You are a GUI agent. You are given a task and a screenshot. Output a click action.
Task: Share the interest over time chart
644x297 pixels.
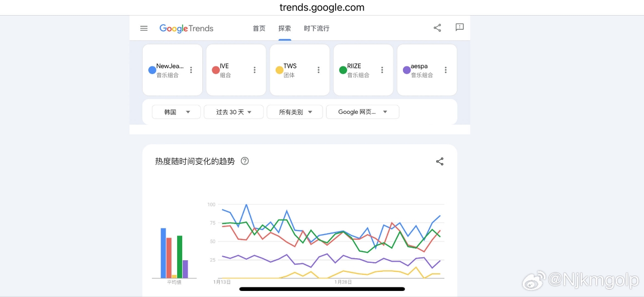coord(440,162)
